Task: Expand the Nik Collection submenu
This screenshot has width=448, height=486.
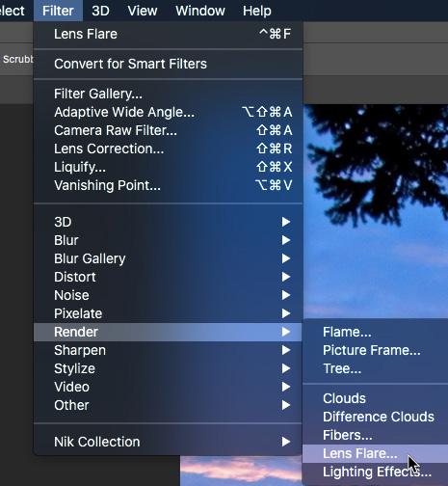Action: pyautogui.click(x=168, y=442)
